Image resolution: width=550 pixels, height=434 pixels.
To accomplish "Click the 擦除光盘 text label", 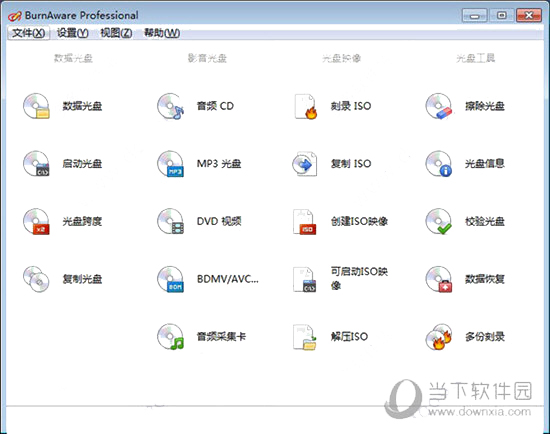I will (x=485, y=106).
